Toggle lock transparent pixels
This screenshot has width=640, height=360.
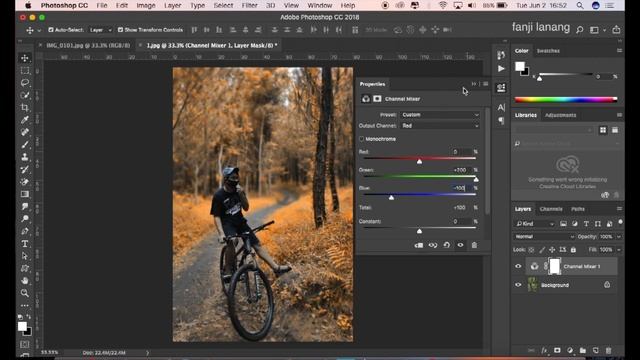531,249
